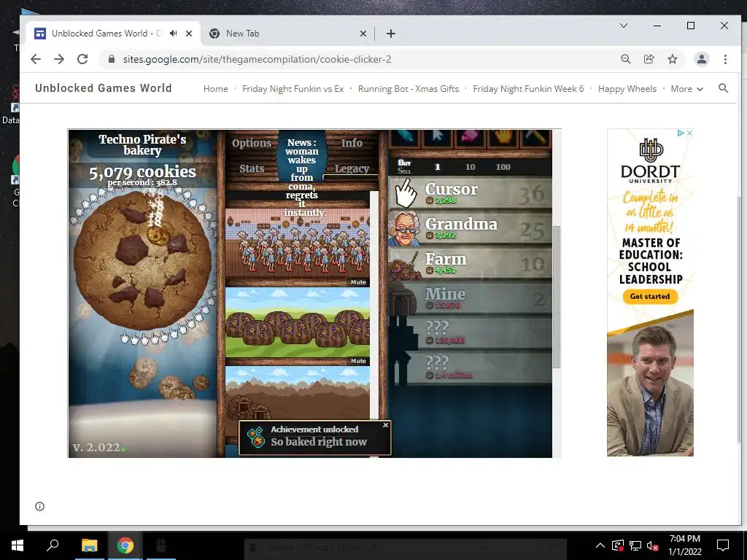Select the Mine building row

pyautogui.click(x=470, y=298)
